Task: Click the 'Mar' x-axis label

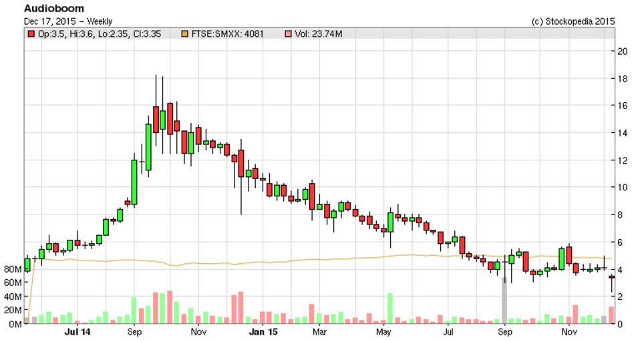Action: pyautogui.click(x=319, y=332)
